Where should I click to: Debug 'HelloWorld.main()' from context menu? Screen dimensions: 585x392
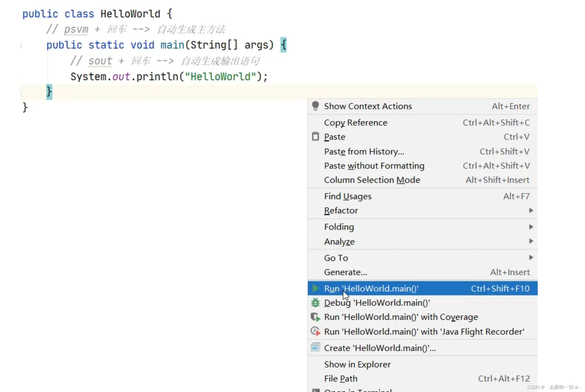(x=422, y=303)
